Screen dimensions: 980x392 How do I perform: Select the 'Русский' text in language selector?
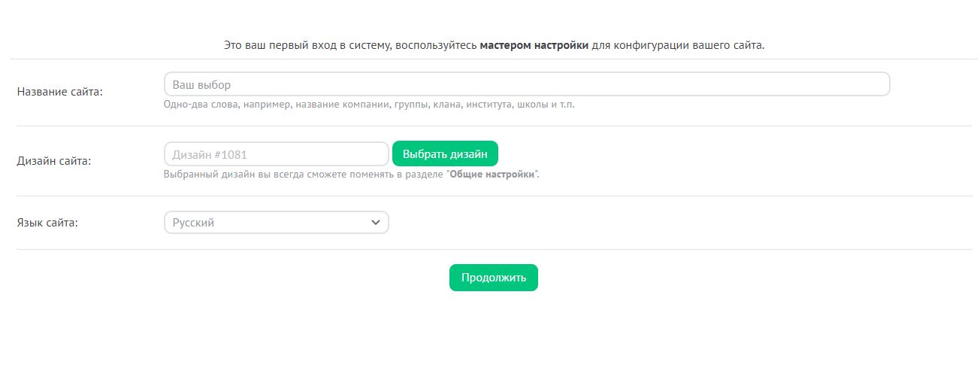[x=193, y=223]
